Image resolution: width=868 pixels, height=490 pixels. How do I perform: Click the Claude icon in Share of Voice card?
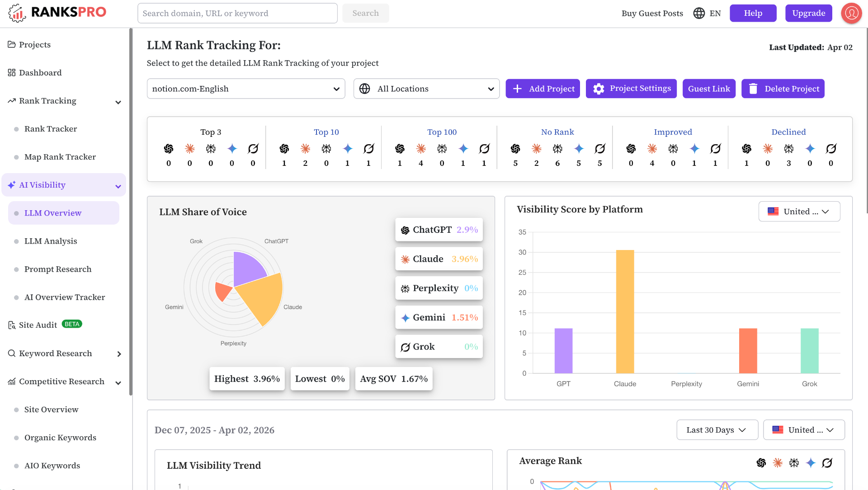pyautogui.click(x=405, y=259)
